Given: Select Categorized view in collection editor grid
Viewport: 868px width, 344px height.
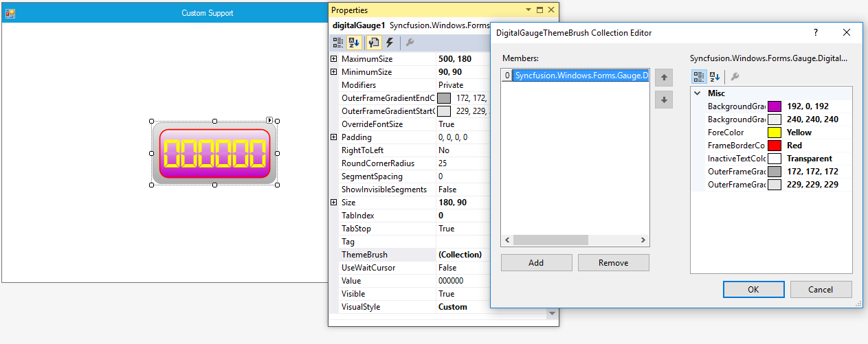Looking at the screenshot, I should click(x=698, y=77).
